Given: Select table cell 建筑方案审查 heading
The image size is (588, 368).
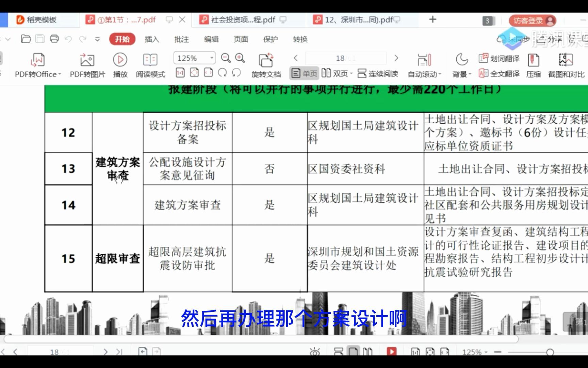Looking at the screenshot, I should point(118,169).
